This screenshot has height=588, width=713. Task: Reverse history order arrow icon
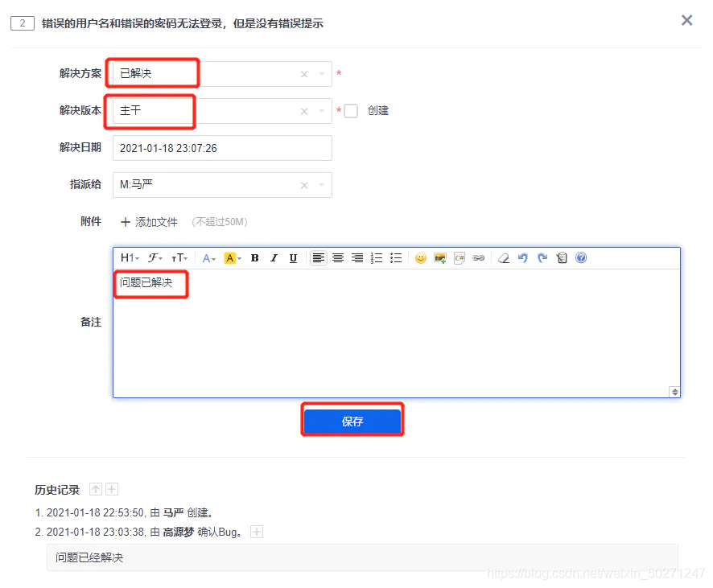[x=96, y=489]
